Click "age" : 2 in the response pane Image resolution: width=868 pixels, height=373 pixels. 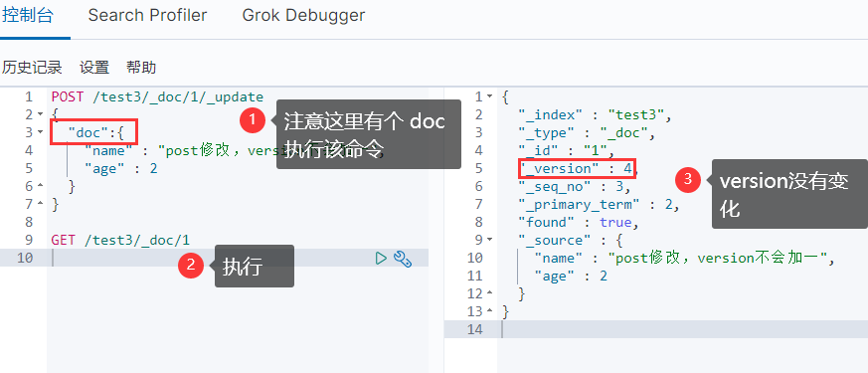[571, 276]
